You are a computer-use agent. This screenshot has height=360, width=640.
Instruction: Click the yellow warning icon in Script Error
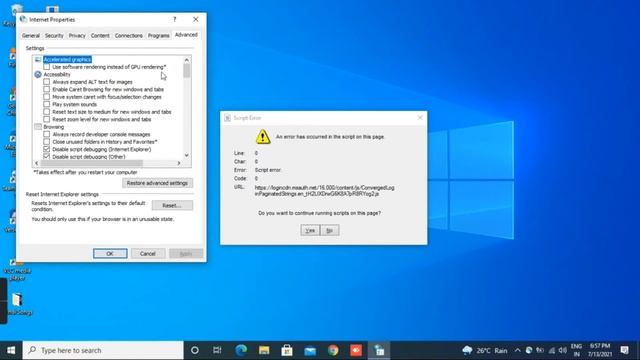[x=263, y=137]
